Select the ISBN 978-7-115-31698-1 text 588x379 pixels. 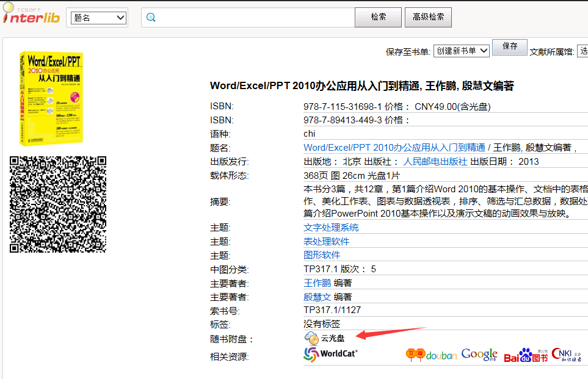click(x=343, y=107)
